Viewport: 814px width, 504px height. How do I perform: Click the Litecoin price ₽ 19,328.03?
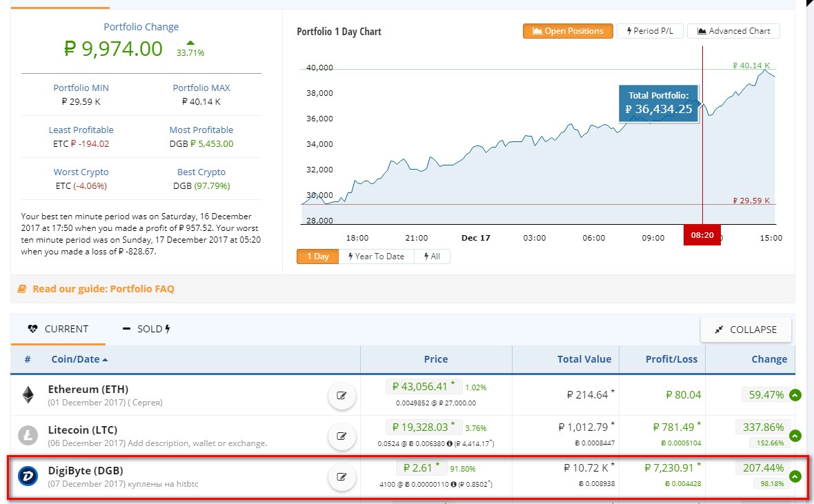[x=424, y=427]
